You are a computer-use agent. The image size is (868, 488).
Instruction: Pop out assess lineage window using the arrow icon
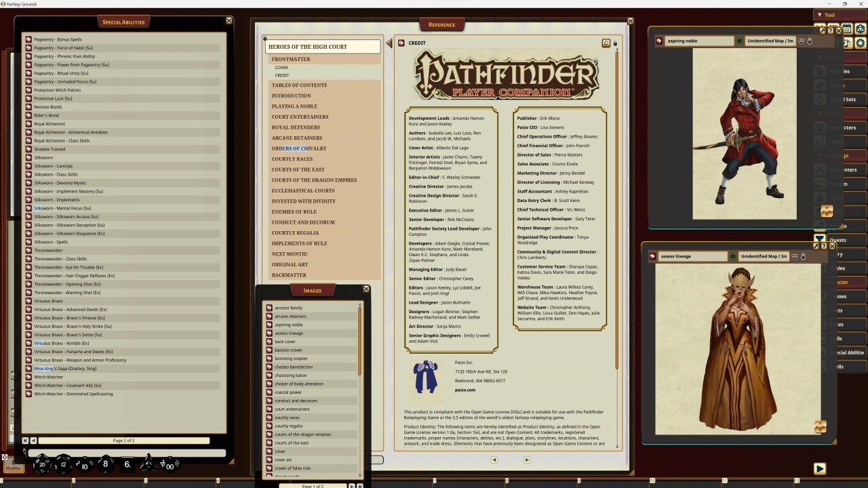click(816, 246)
